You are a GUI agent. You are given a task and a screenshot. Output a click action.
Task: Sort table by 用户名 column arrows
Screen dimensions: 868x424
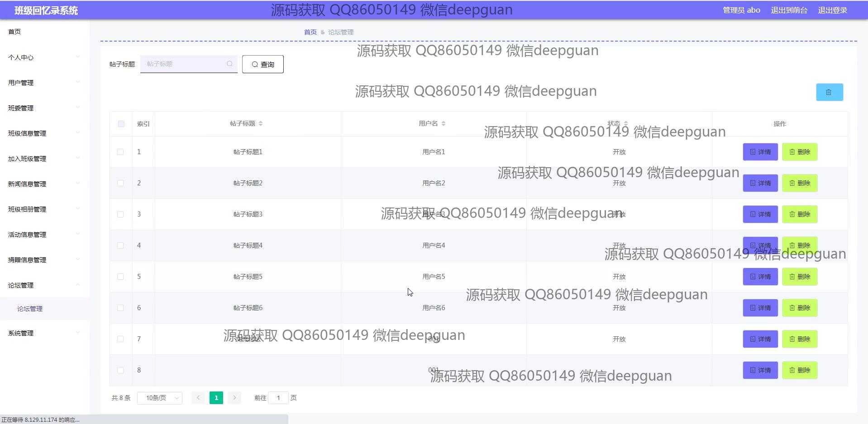[x=444, y=123]
